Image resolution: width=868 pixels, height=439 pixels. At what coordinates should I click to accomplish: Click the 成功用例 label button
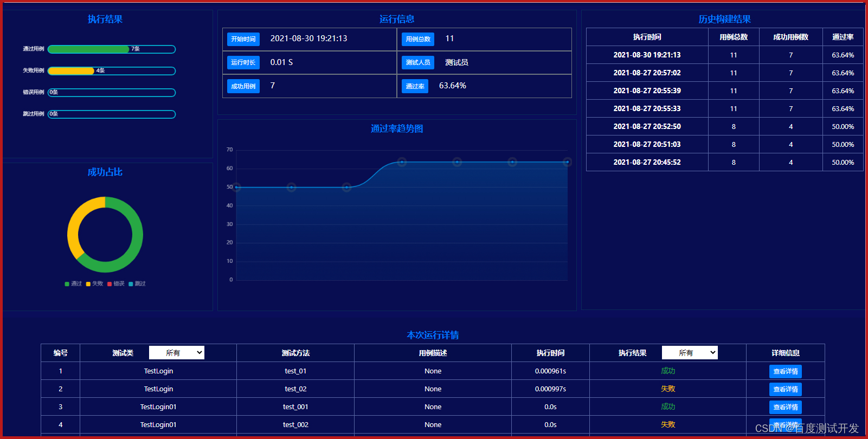243,86
